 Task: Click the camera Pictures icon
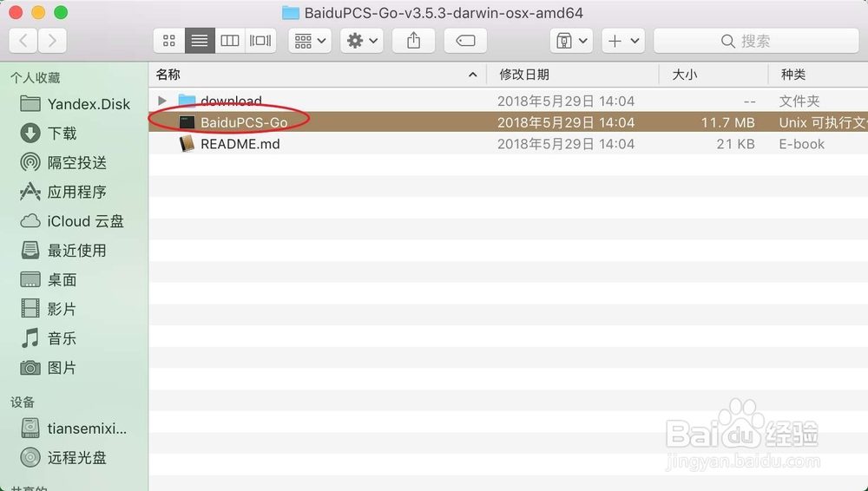click(30, 368)
